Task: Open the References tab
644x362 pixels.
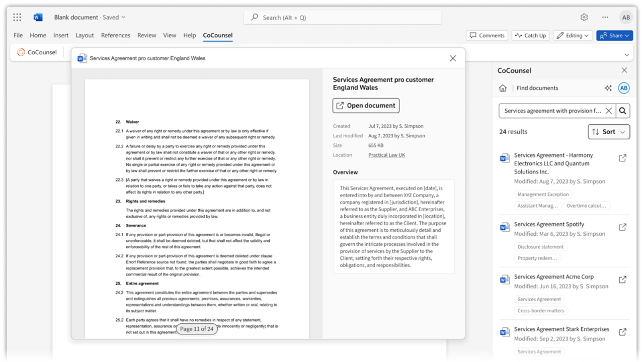Action: [x=115, y=35]
